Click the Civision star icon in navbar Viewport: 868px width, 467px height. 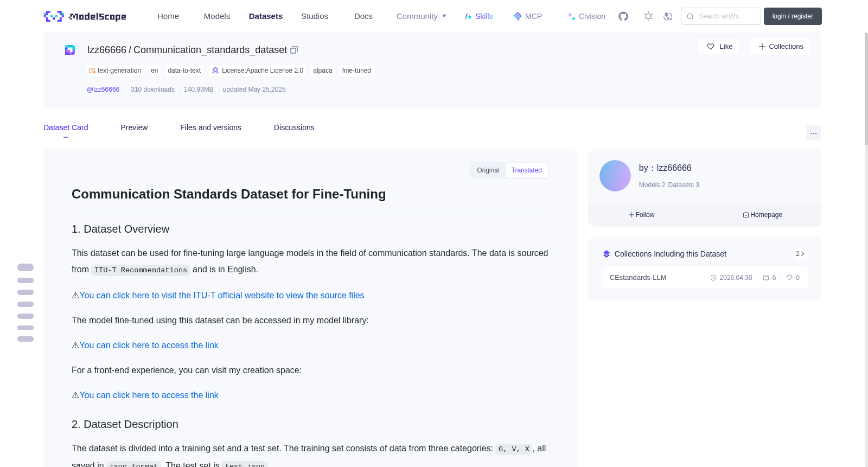[571, 16]
